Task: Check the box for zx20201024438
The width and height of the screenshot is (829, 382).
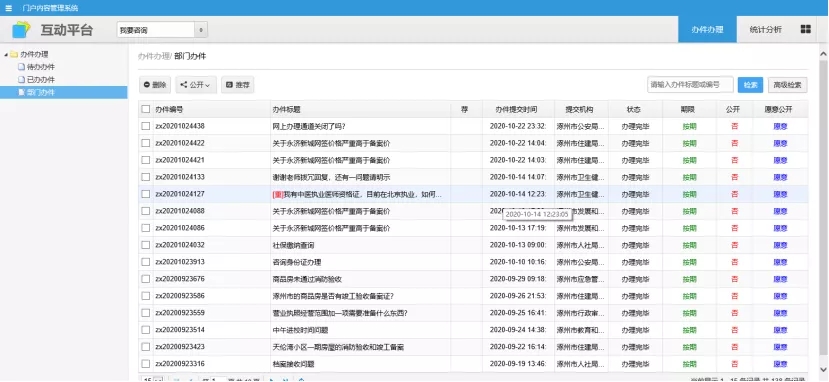Action: 146,126
